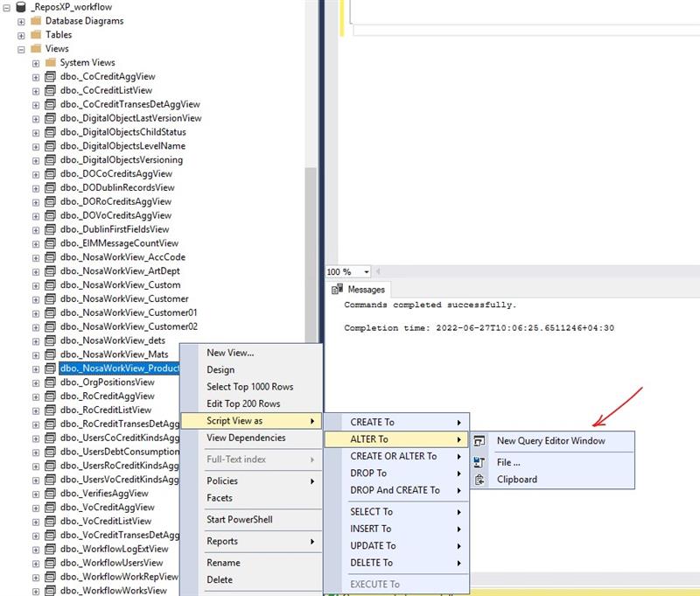The width and height of the screenshot is (700, 596).
Task: Expand the Tables folder node
Action: (21, 35)
